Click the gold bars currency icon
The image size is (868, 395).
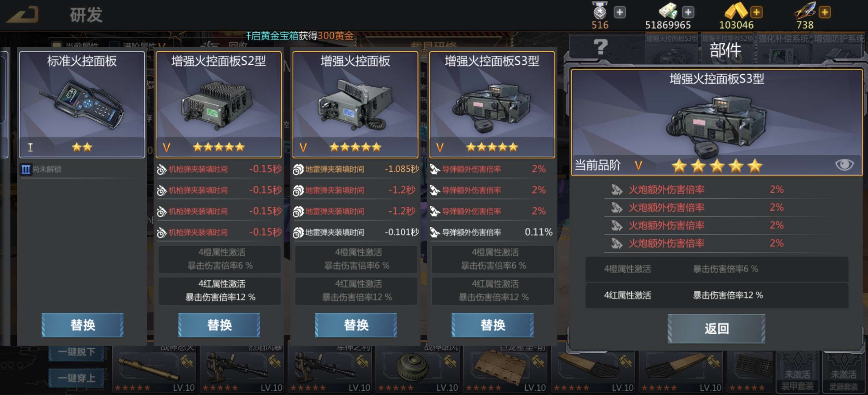pyautogui.click(x=735, y=11)
